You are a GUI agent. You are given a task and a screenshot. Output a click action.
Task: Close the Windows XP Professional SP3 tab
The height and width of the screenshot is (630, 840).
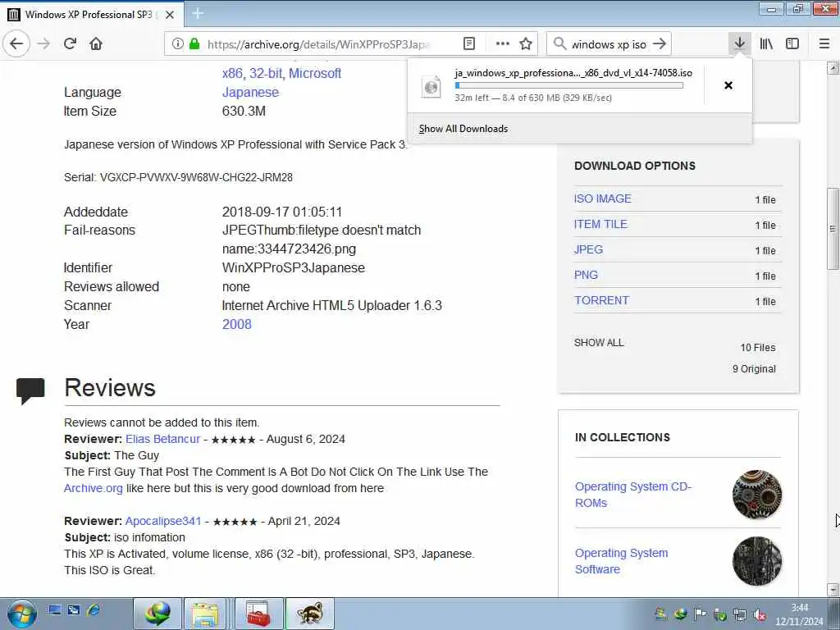pos(170,15)
